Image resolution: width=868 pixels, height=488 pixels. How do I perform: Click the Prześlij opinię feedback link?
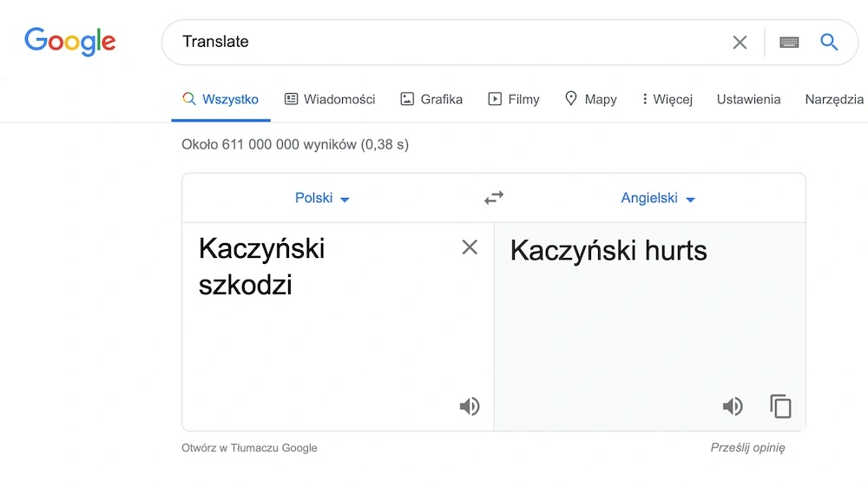(x=748, y=447)
